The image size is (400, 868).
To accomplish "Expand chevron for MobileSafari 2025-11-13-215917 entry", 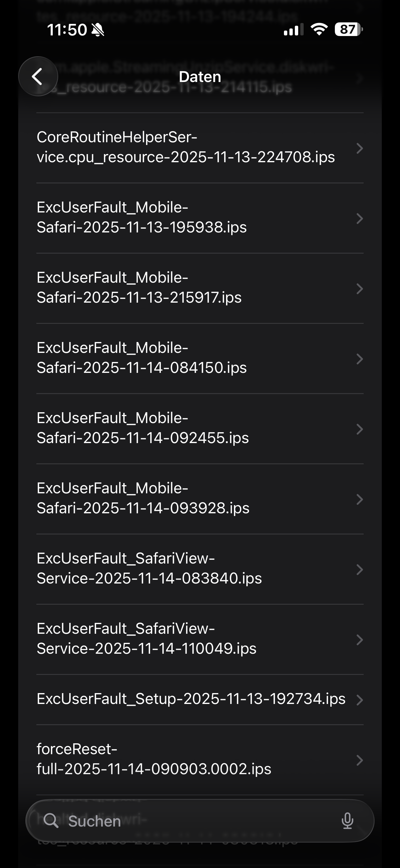I will click(359, 289).
